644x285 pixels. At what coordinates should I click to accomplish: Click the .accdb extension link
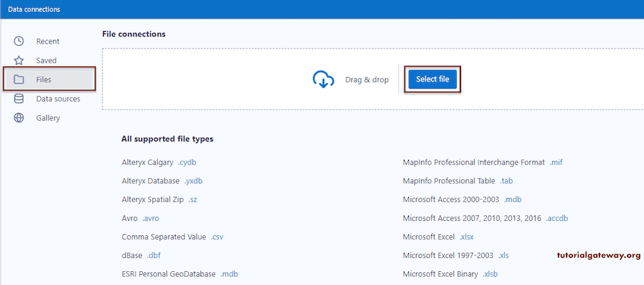pos(557,218)
